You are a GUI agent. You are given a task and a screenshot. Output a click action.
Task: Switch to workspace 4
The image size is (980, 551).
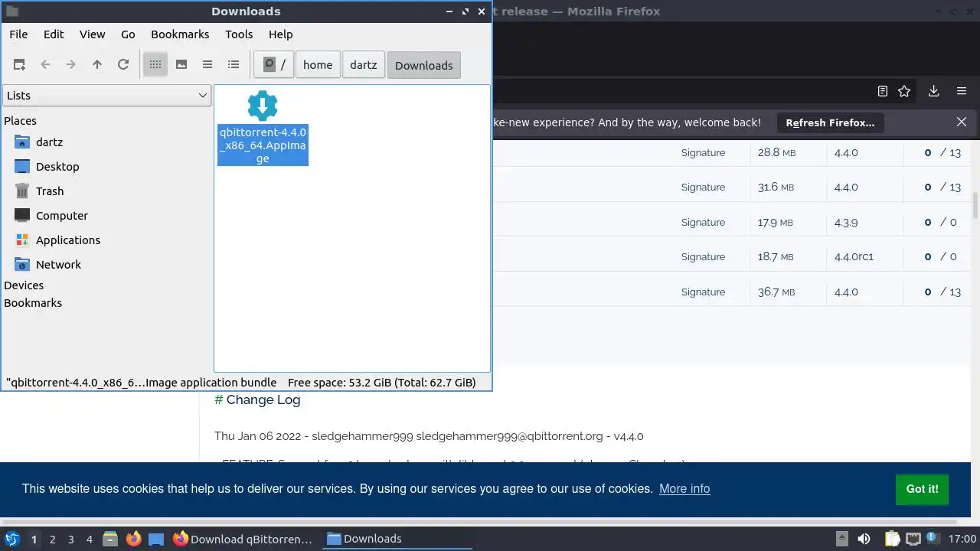click(89, 539)
